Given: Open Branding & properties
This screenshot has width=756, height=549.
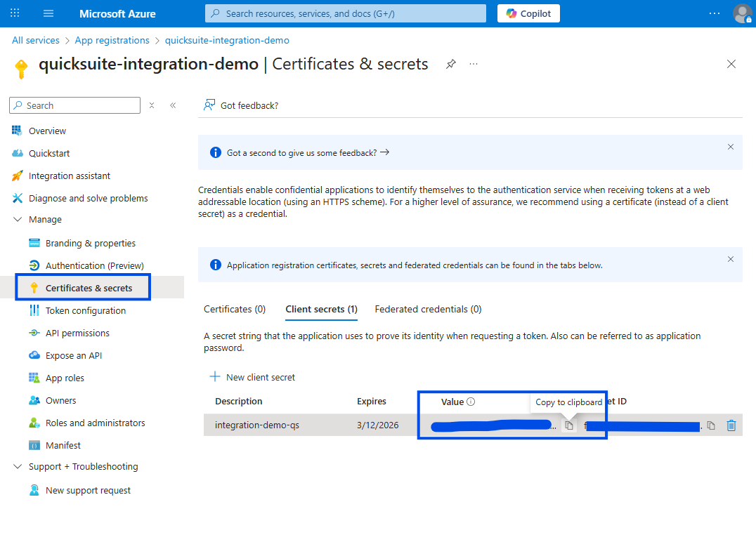Looking at the screenshot, I should 92,243.
